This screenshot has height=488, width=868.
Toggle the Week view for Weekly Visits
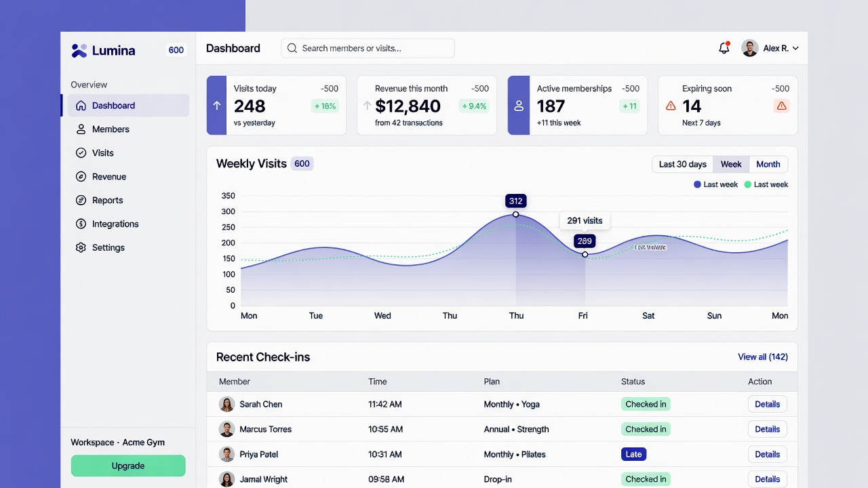click(731, 164)
